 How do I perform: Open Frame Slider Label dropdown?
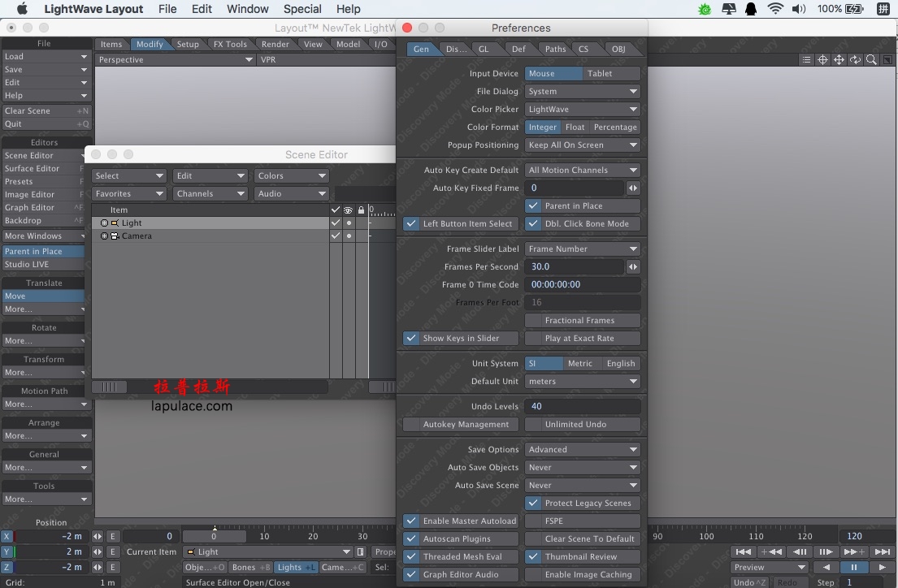(x=583, y=249)
